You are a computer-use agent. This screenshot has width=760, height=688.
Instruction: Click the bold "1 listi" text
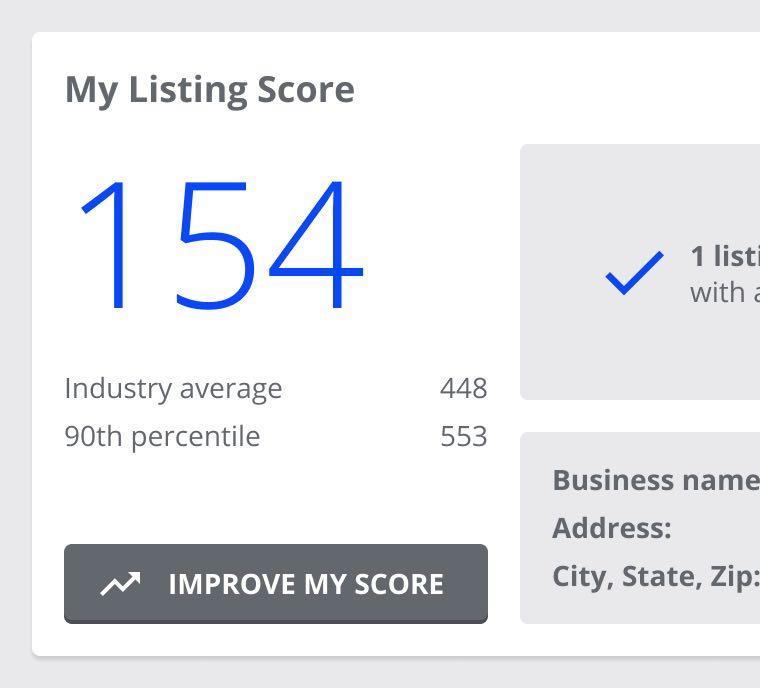point(724,256)
